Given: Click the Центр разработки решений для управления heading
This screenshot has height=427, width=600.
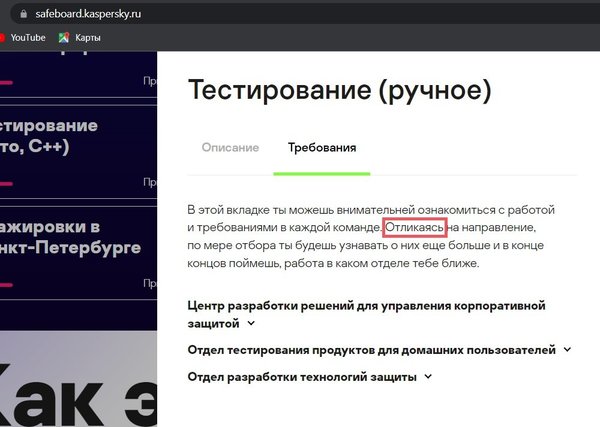Looking at the screenshot, I should pyautogui.click(x=366, y=315).
